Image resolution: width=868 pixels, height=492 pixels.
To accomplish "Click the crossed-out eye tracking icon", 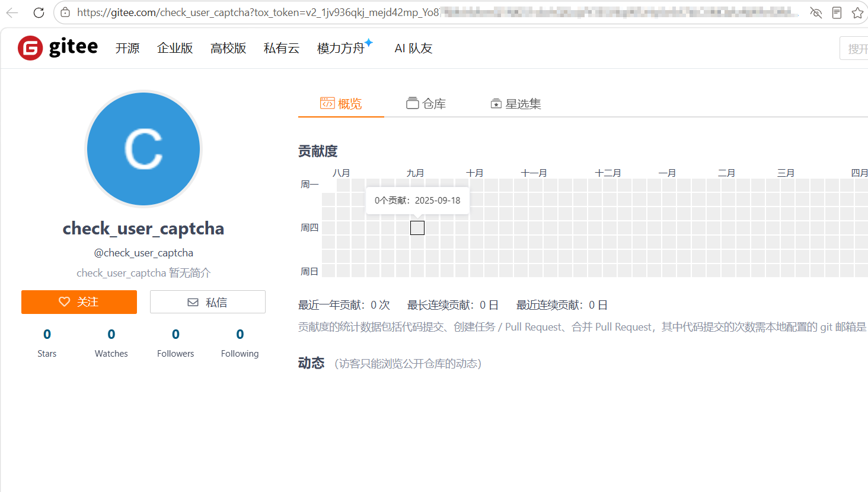I will (x=816, y=12).
